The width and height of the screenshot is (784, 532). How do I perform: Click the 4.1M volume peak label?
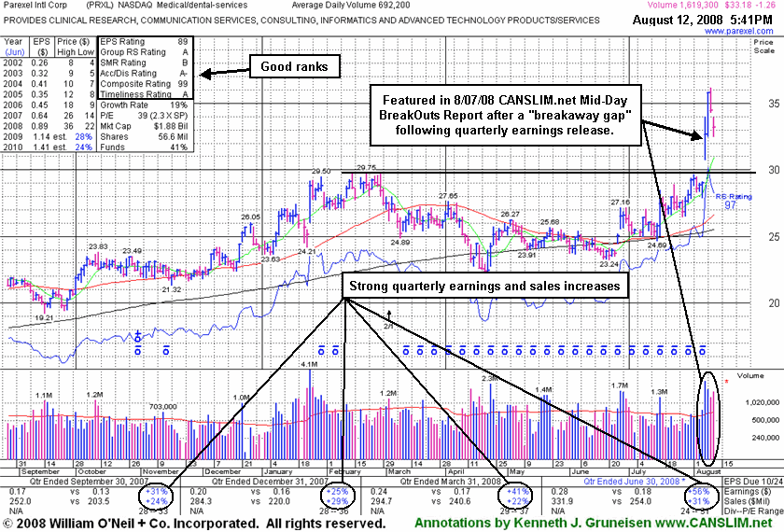[x=310, y=365]
